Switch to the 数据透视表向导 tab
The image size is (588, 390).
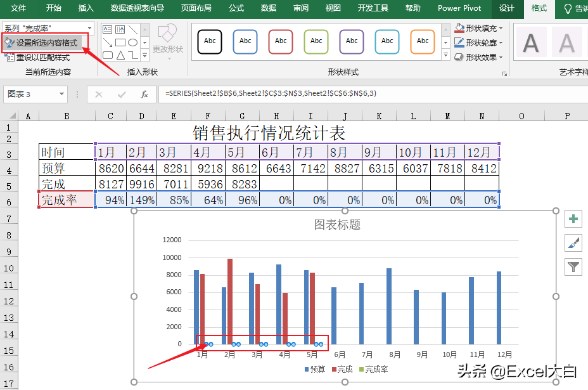click(x=137, y=8)
